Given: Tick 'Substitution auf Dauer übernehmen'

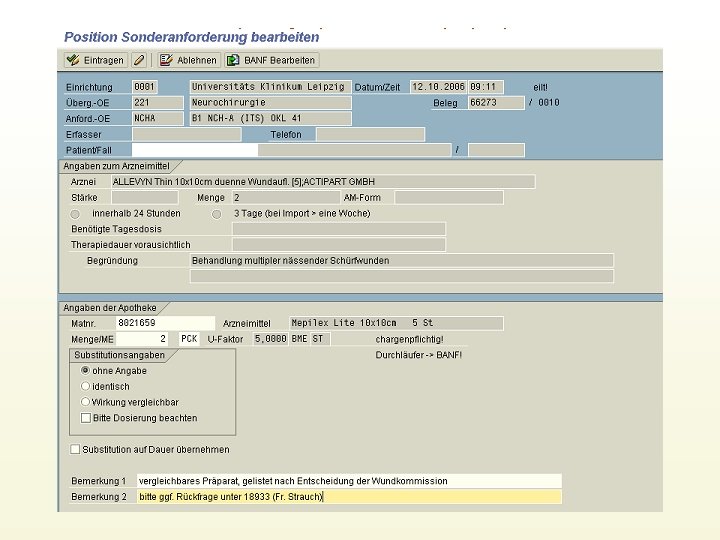Looking at the screenshot, I should 75,449.
